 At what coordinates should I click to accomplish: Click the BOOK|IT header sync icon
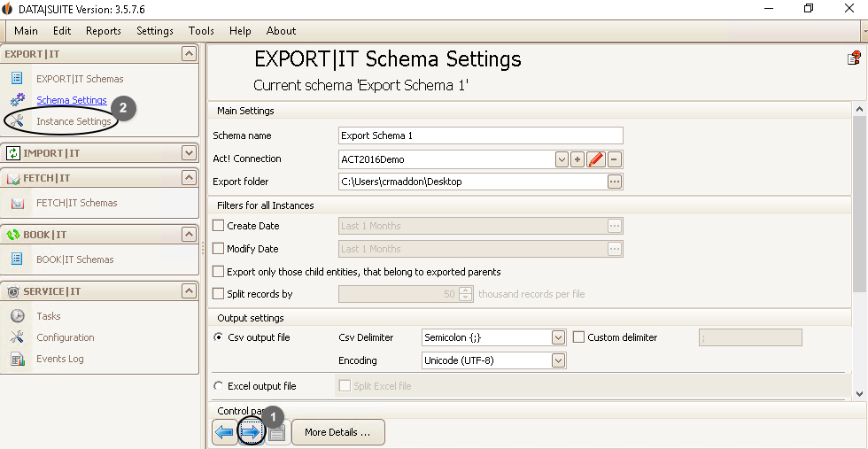pos(13,235)
